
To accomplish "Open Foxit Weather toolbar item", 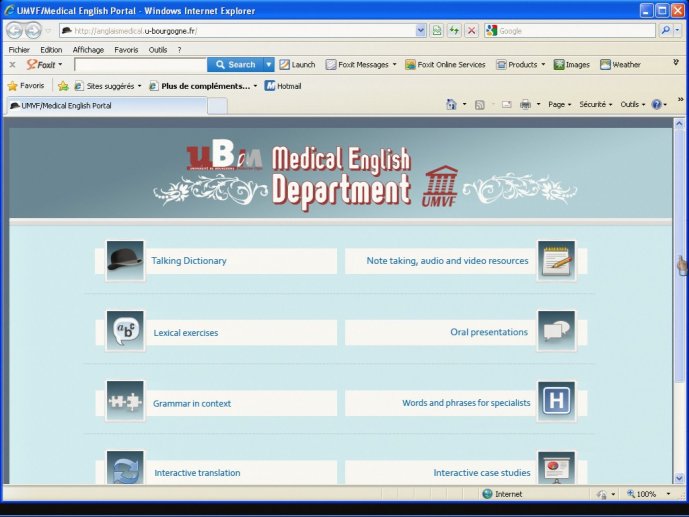I will click(x=620, y=65).
